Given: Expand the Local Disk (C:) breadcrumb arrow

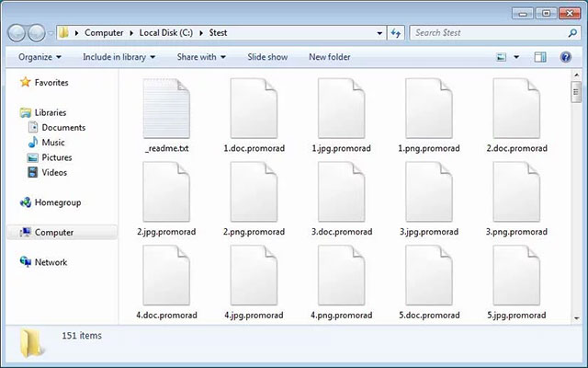Looking at the screenshot, I should pos(201,33).
